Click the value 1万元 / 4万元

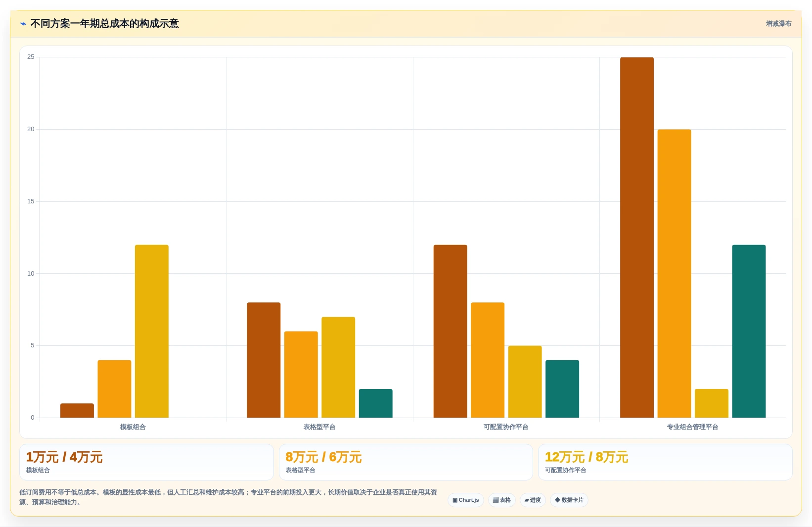(x=64, y=457)
